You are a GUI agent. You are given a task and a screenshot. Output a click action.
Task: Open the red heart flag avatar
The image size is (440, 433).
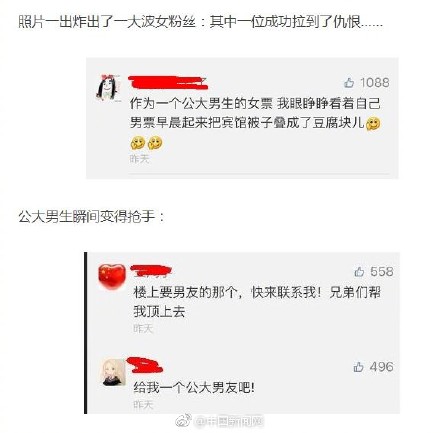[x=112, y=276]
